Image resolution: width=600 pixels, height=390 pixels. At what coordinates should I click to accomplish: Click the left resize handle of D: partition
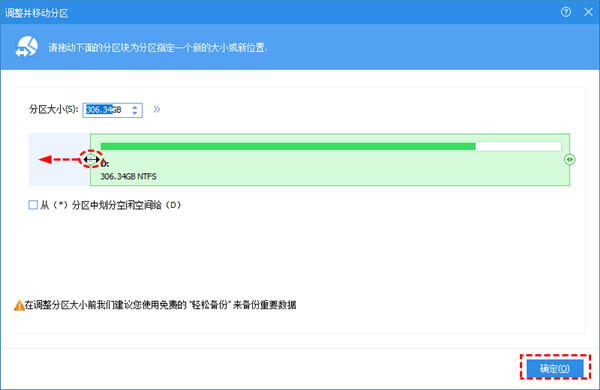click(91, 159)
